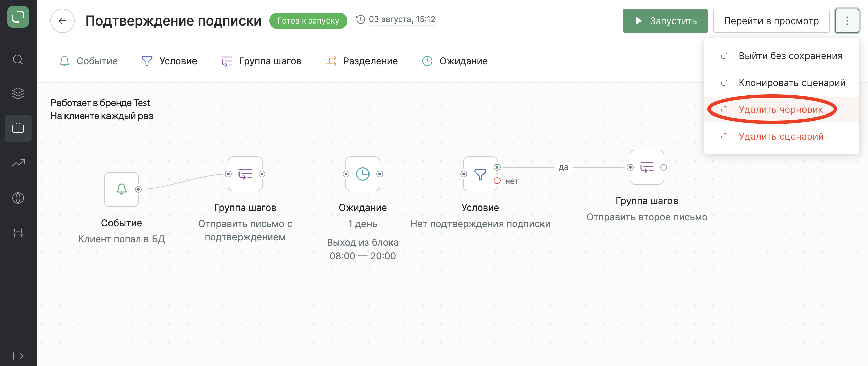Click the Нет подтверждения подписки description
The image size is (868, 366).
480,224
